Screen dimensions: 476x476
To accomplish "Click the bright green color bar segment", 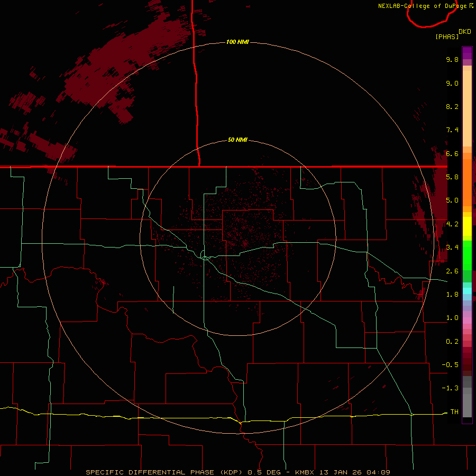I will pos(467,256).
